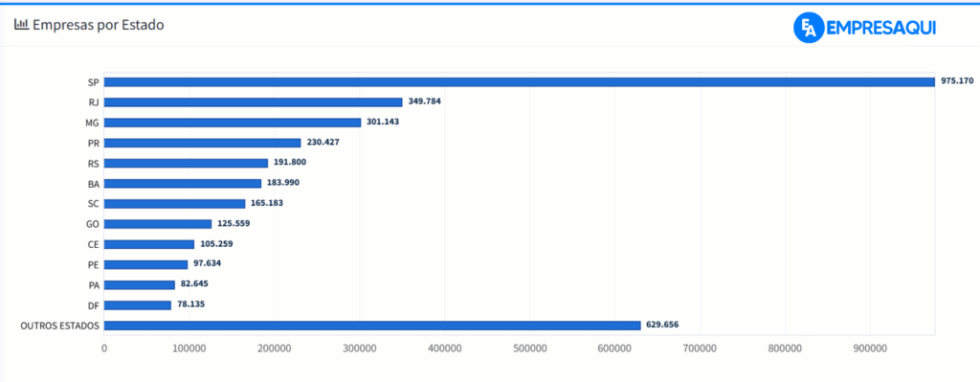Click the 700000 x-axis tick label
This screenshot has height=382, width=980.
tap(700, 348)
